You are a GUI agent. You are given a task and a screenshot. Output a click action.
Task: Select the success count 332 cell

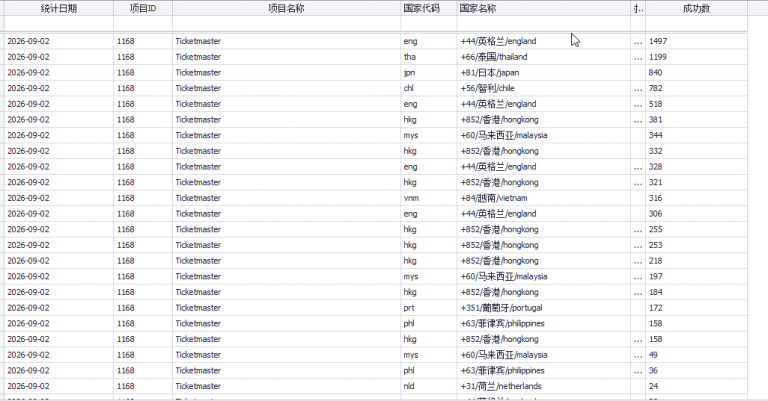click(x=696, y=151)
